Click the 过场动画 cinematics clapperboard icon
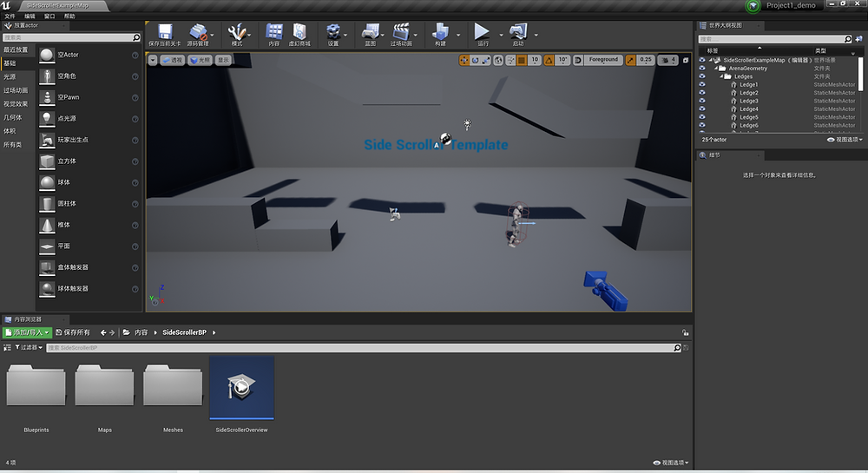 click(x=401, y=31)
